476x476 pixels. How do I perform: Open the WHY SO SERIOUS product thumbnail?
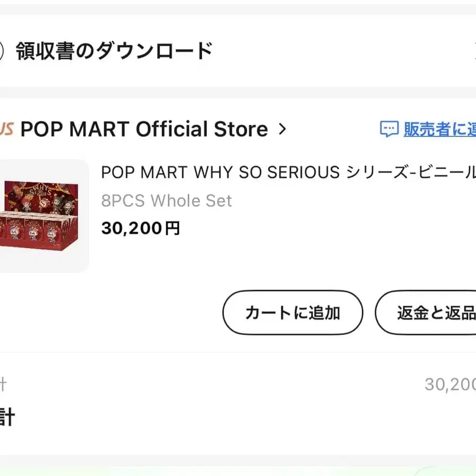[42, 216]
